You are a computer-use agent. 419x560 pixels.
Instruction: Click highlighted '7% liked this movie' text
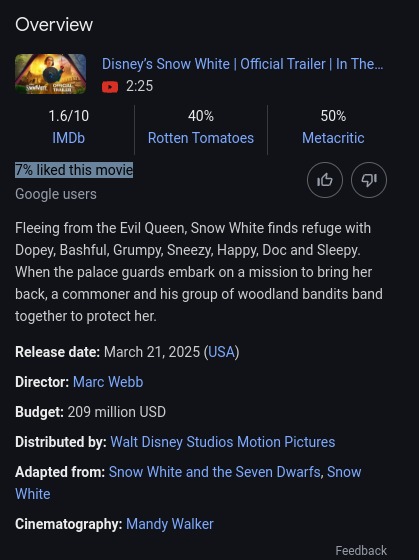click(74, 170)
